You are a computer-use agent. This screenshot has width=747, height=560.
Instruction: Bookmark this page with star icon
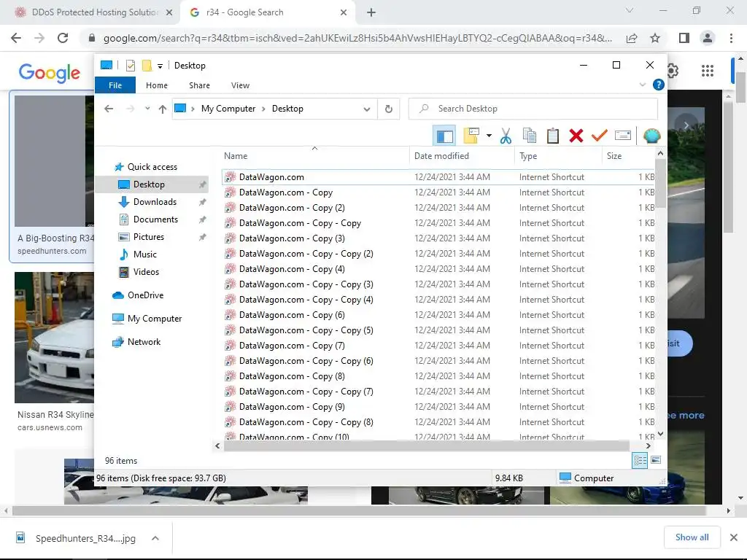(655, 38)
